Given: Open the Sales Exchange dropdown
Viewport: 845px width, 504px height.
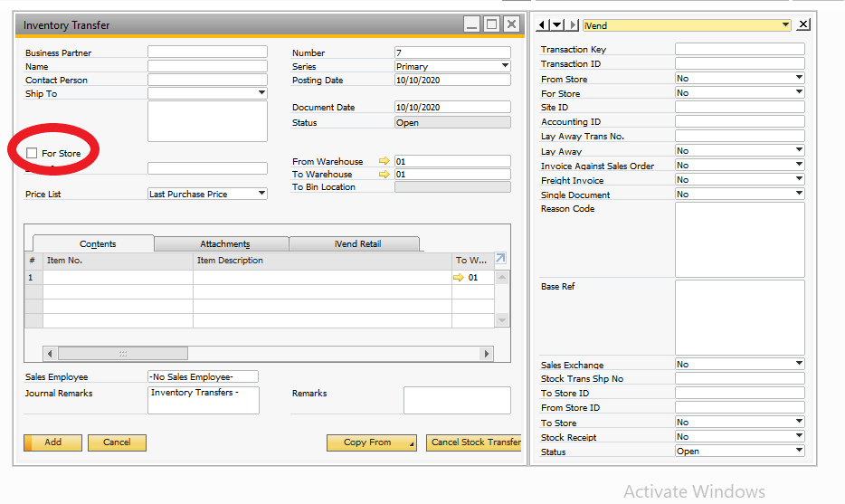Looking at the screenshot, I should pos(799,364).
